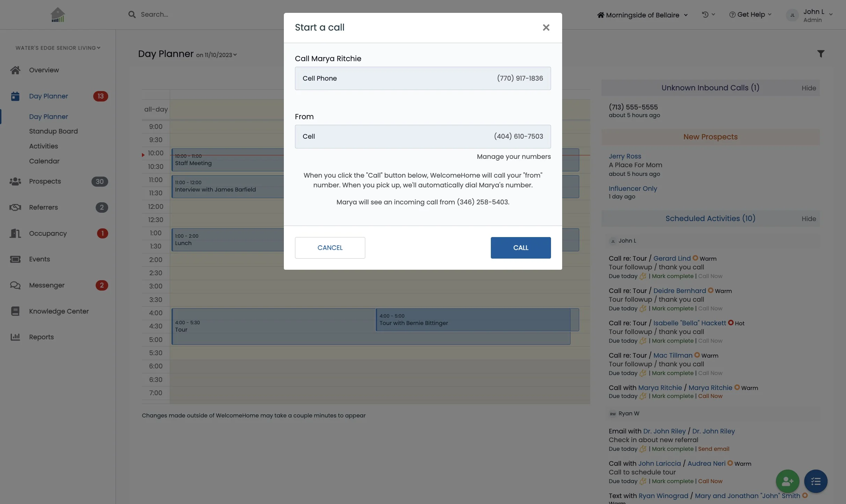Click the Manage your numbers link
Image resolution: width=846 pixels, height=504 pixels.
point(513,157)
